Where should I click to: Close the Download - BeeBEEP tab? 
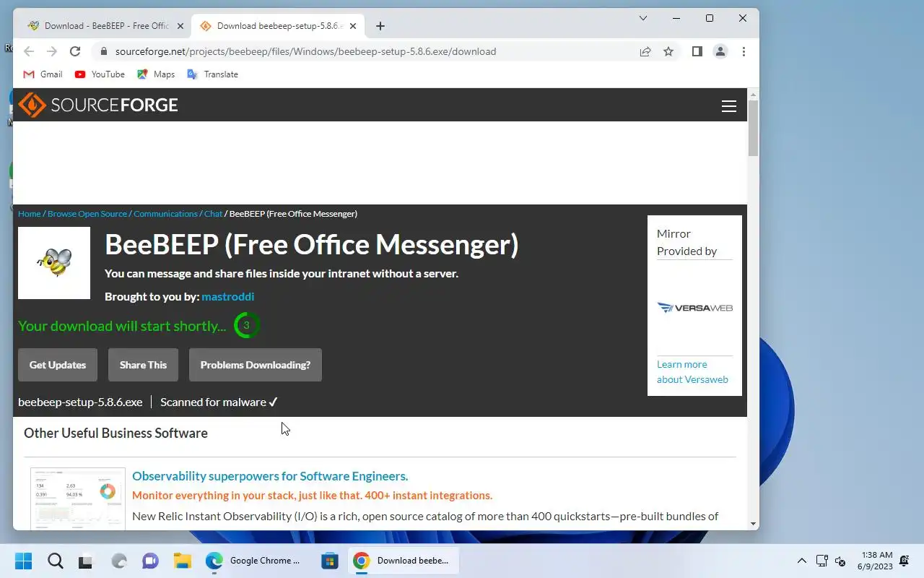click(x=180, y=26)
